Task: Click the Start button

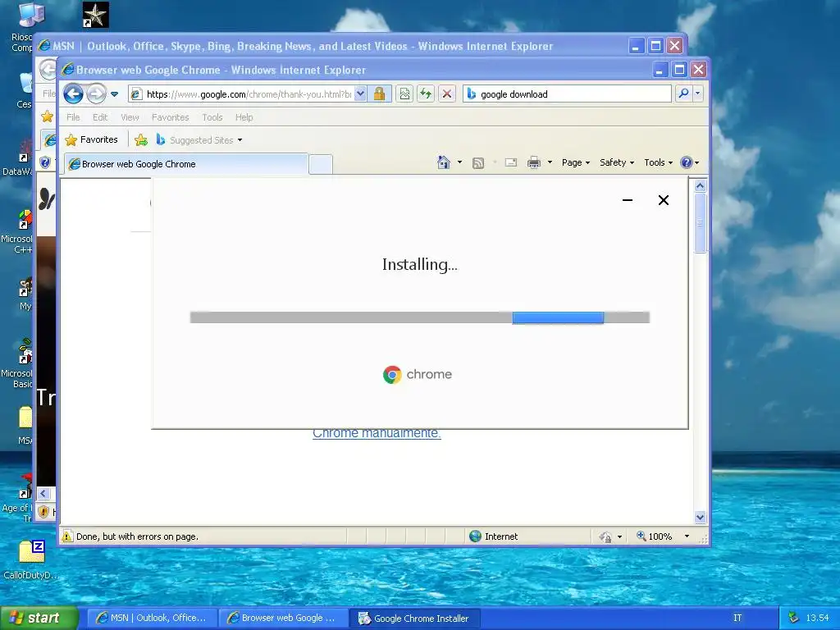Action: (x=39, y=619)
